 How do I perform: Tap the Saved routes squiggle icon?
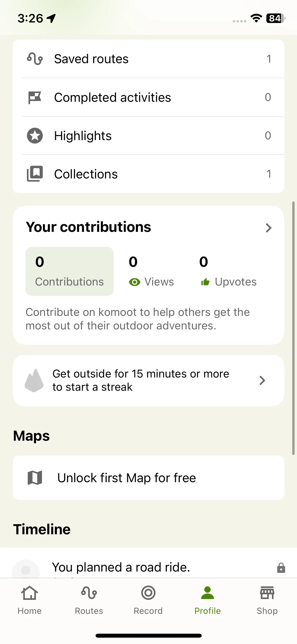tap(35, 59)
